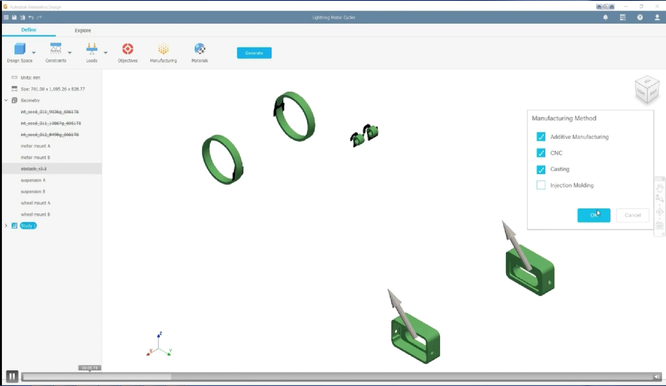
Task: Select 'suspension B' in geometry list
Action: [33, 192]
